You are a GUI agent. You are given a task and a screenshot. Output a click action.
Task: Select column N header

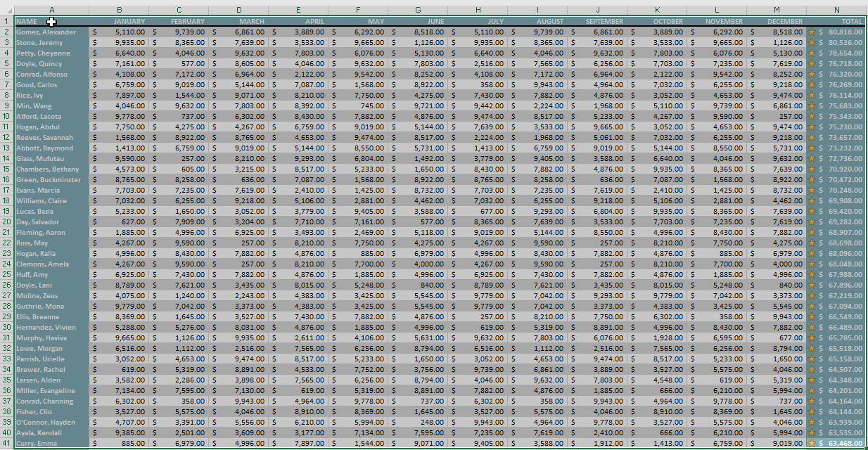(x=836, y=10)
